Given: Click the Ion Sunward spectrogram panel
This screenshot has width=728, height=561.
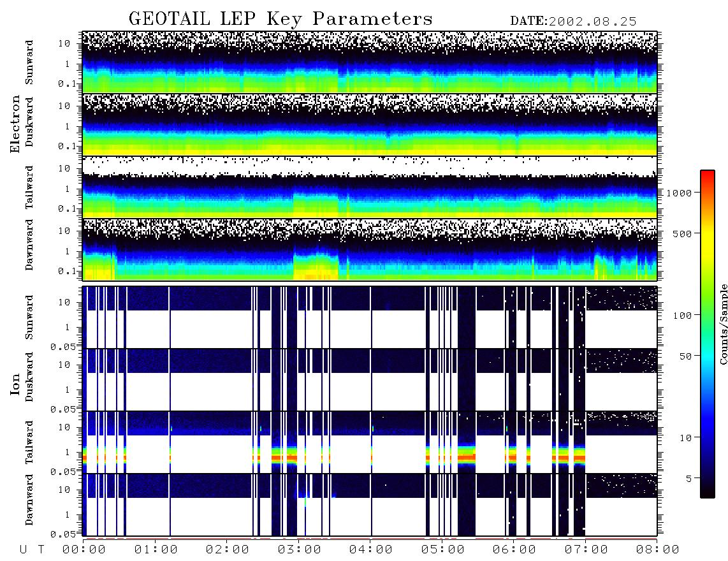Looking at the screenshot, I should (370, 317).
